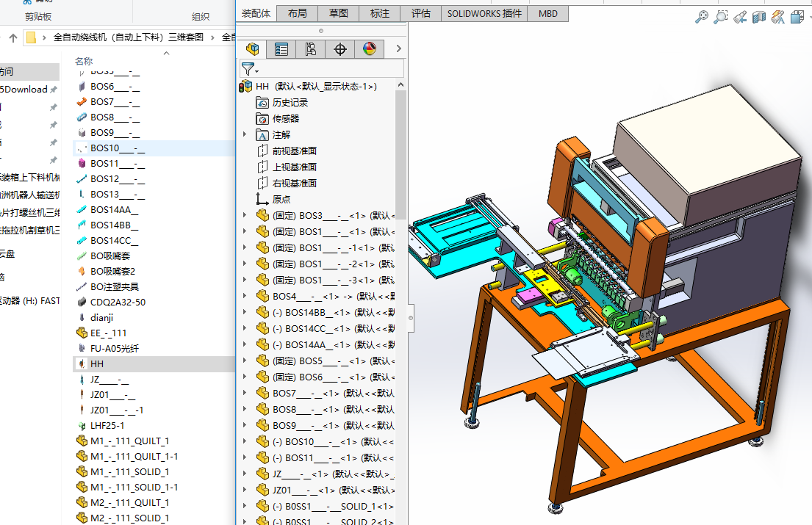Image resolution: width=812 pixels, height=525 pixels.
Task: Click the feature tree vertical scrollbar
Action: point(400,154)
